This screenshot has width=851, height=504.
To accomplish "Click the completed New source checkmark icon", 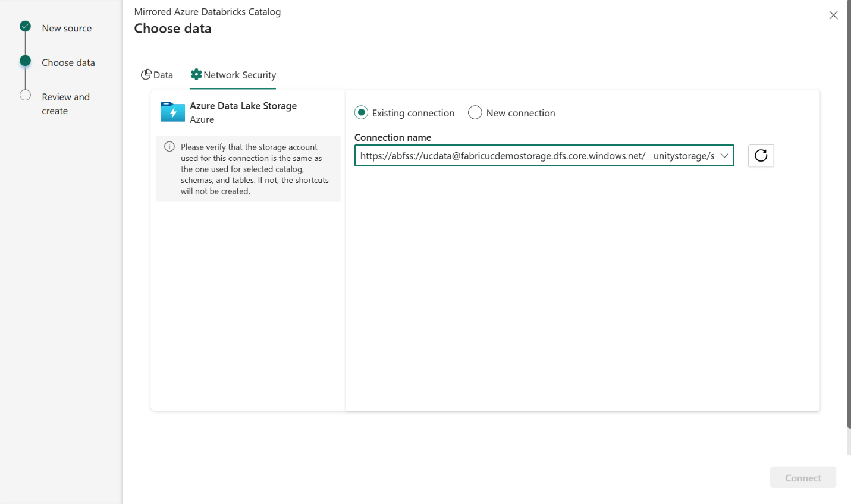I will pos(25,26).
